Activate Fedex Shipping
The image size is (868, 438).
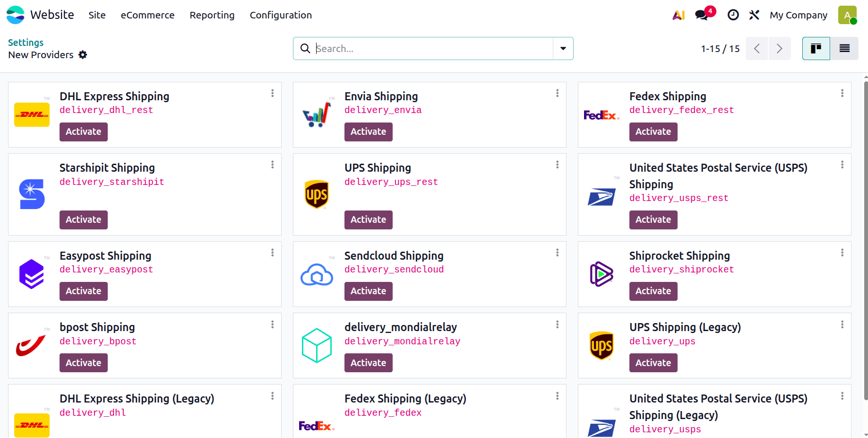[653, 132]
